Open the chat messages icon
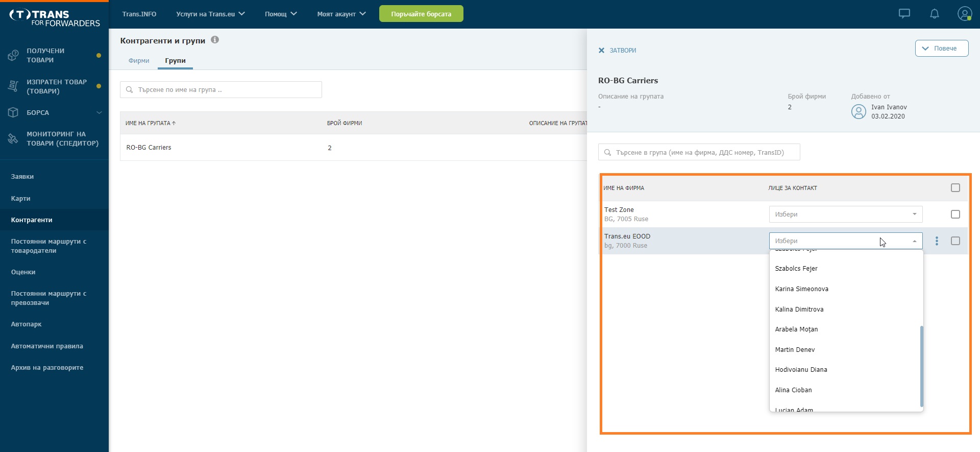The image size is (980, 452). tap(904, 14)
